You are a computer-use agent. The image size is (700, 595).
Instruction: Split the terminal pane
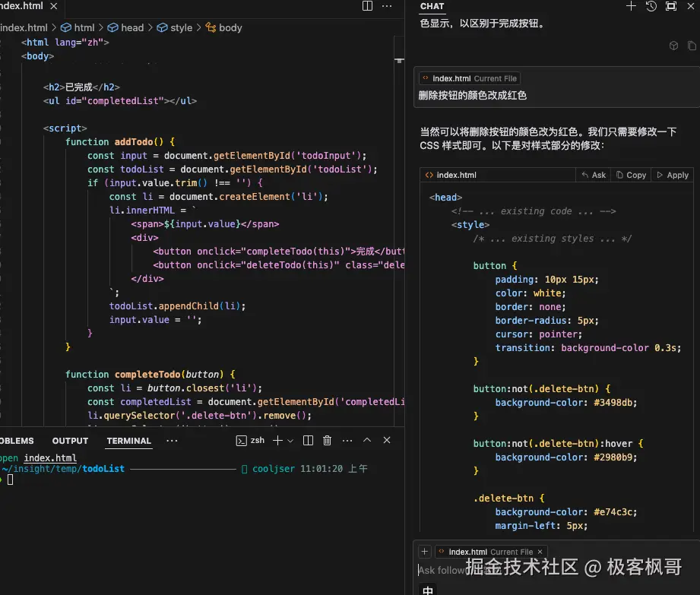pos(308,441)
